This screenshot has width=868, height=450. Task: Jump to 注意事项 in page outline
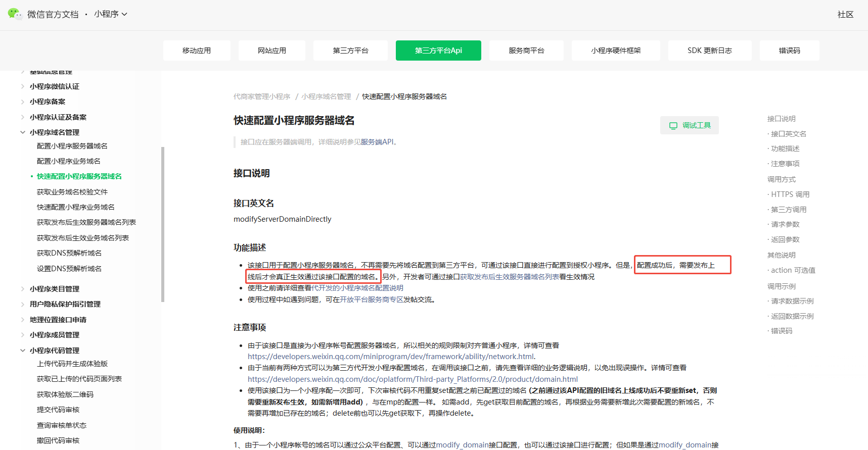(x=785, y=164)
